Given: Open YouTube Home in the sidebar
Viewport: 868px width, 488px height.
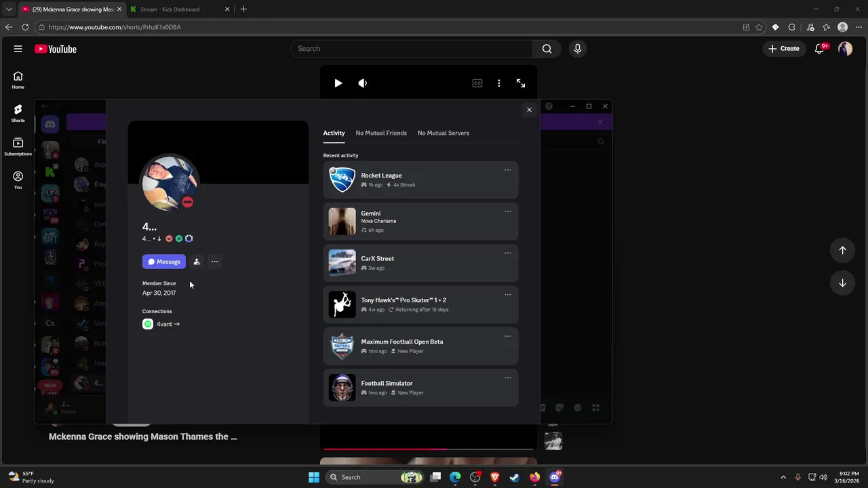Looking at the screenshot, I should click(x=18, y=80).
